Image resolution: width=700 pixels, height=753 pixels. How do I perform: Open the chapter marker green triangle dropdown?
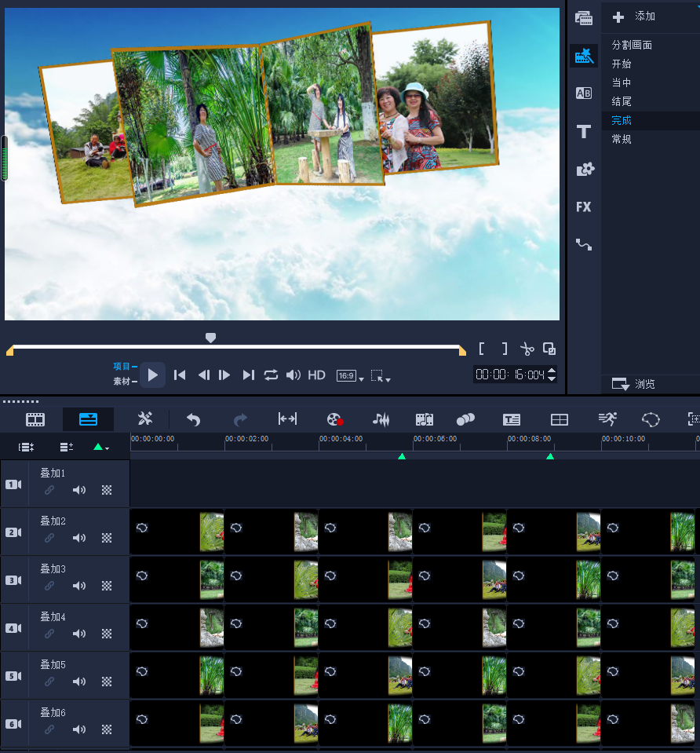point(101,448)
